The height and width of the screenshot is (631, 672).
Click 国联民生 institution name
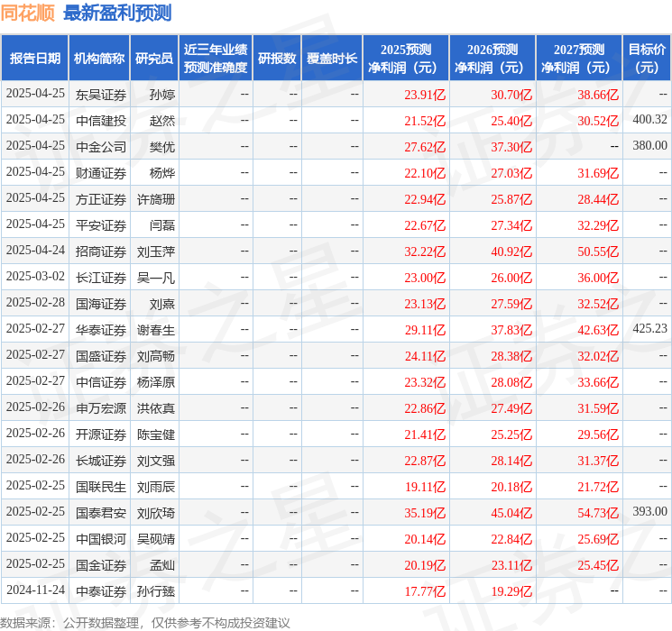[101, 487]
